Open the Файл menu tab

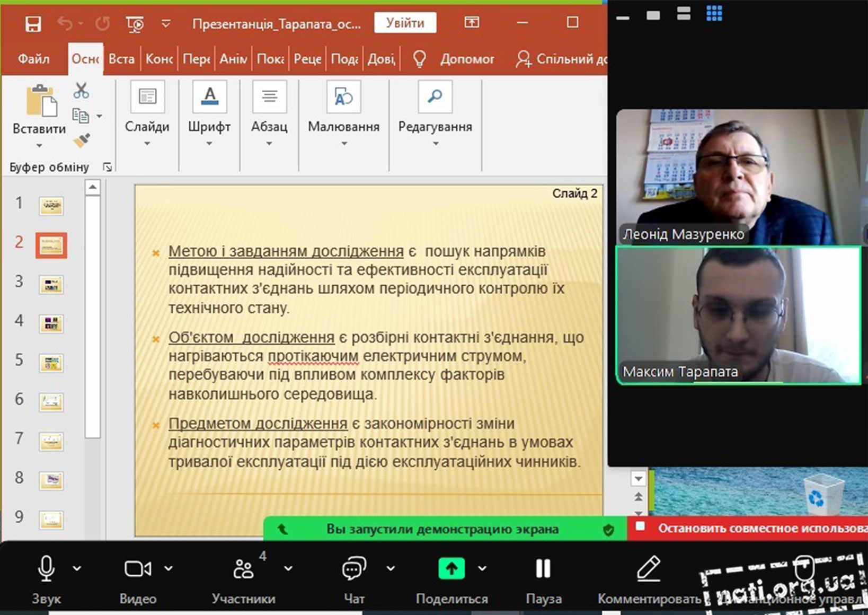click(x=33, y=59)
